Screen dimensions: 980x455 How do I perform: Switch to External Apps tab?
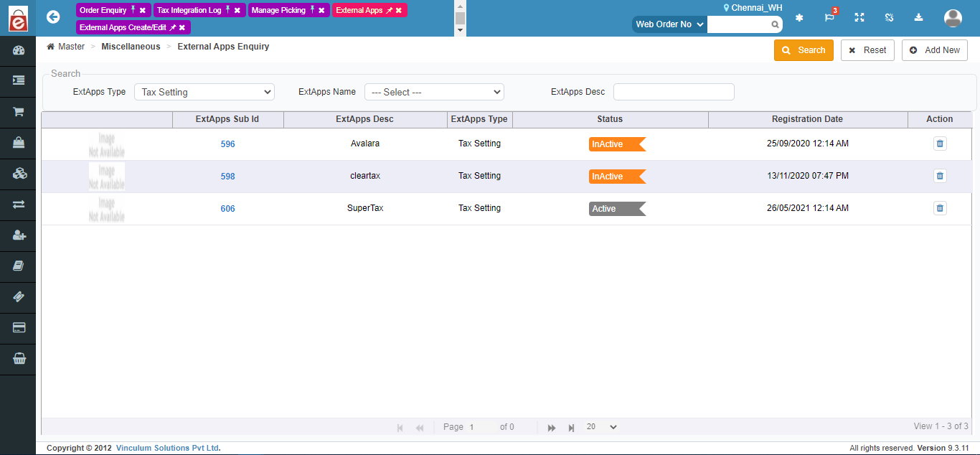pos(359,11)
